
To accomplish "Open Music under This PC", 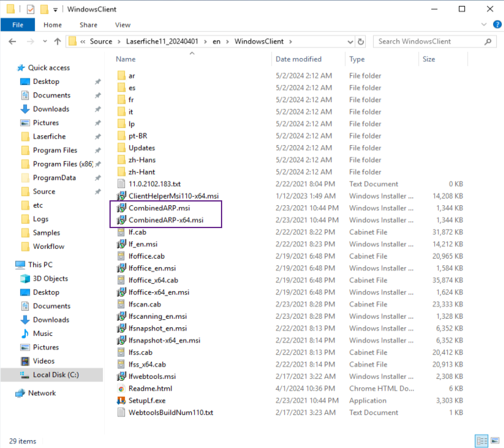I will pos(43,333).
